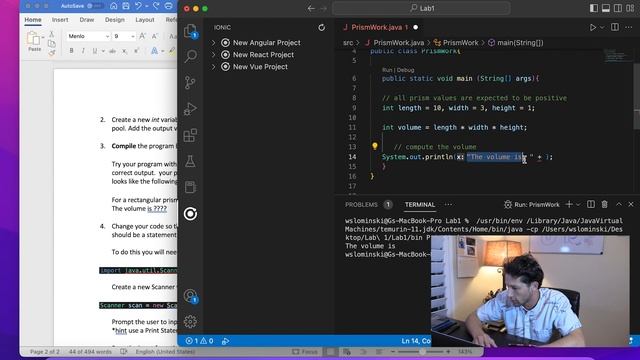Click src folder in breadcrumb
The image size is (640, 360).
tap(348, 42)
